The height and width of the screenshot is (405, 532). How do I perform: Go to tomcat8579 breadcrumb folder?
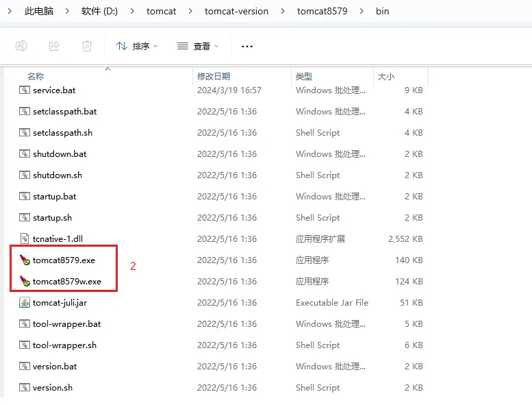[x=322, y=11]
